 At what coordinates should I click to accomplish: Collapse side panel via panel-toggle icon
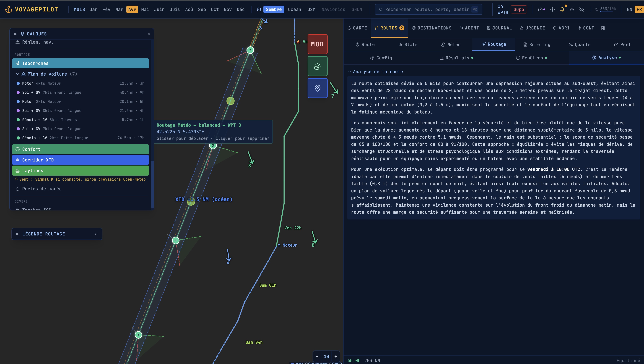coord(603,28)
